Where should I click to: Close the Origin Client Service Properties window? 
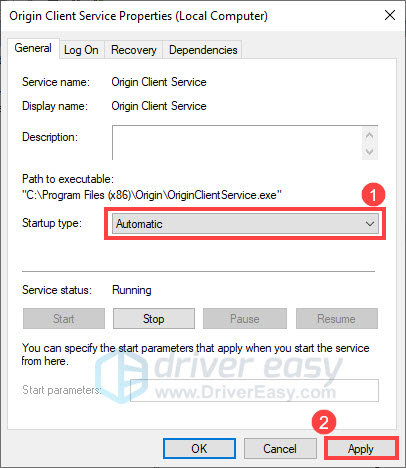(x=390, y=15)
